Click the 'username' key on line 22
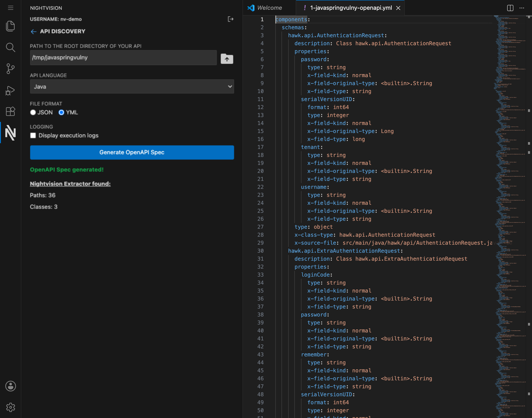This screenshot has width=532, height=418. (313, 187)
